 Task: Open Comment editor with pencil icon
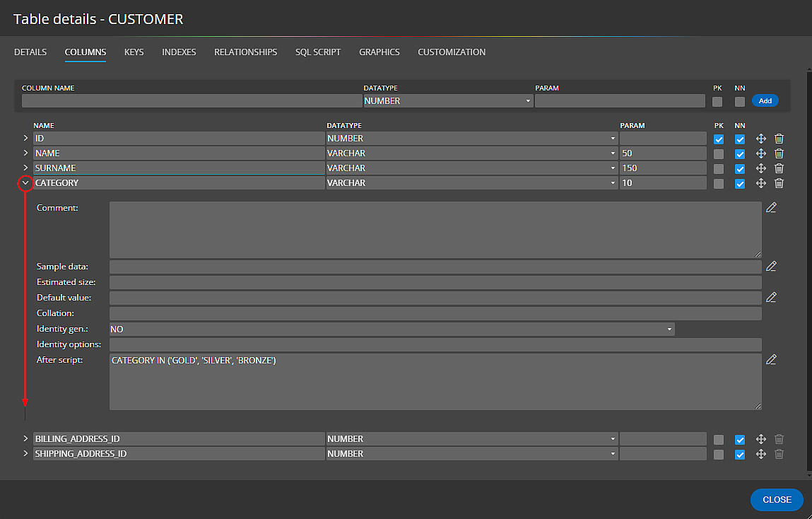click(x=771, y=208)
